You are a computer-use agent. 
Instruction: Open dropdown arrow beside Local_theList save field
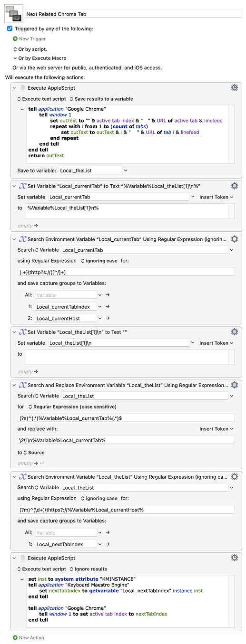click(x=126, y=170)
